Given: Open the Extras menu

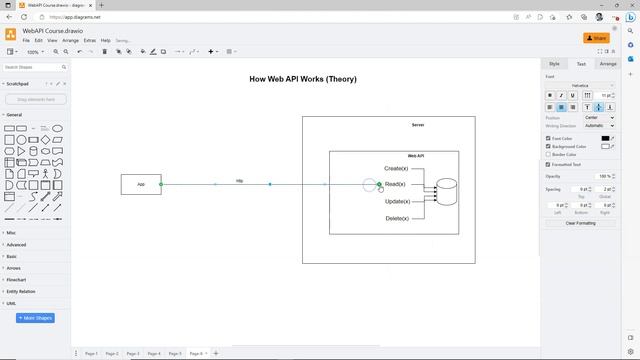Looking at the screenshot, I should point(89,41).
